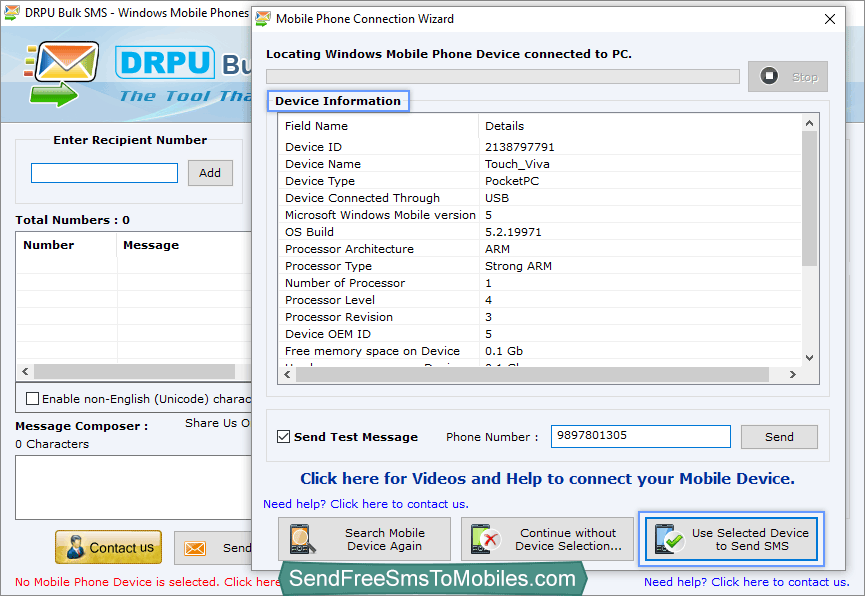Click the device list scroll down arrow
Screen dimensions: 865x596
809,358
